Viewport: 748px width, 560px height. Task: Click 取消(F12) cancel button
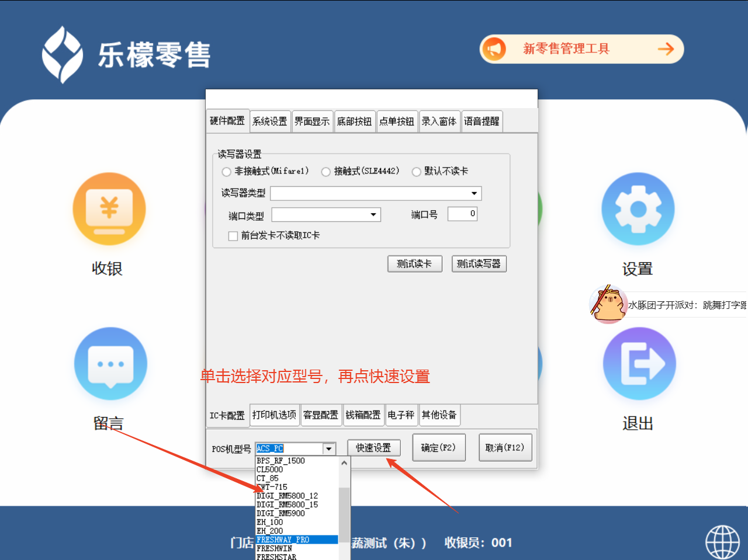[x=505, y=447]
